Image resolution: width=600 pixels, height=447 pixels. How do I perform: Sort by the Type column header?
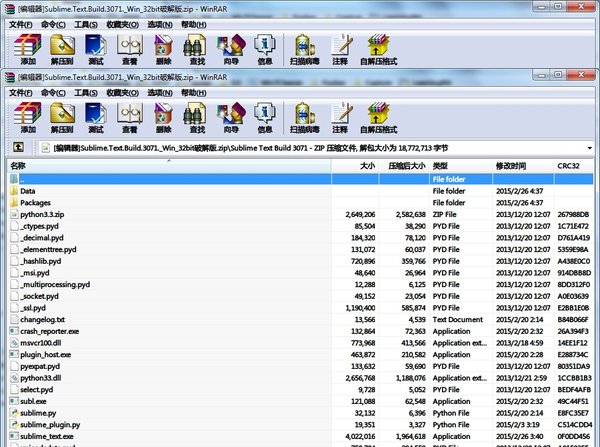461,166
